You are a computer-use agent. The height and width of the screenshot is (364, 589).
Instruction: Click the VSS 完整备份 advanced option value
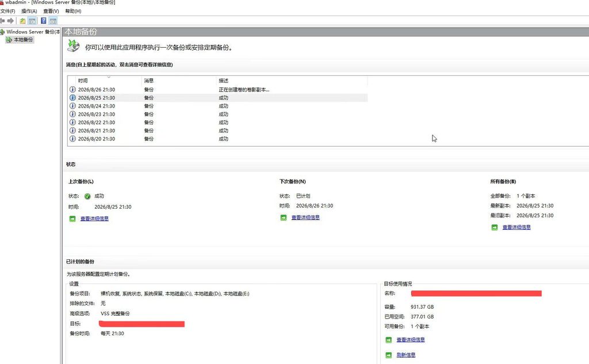115,313
